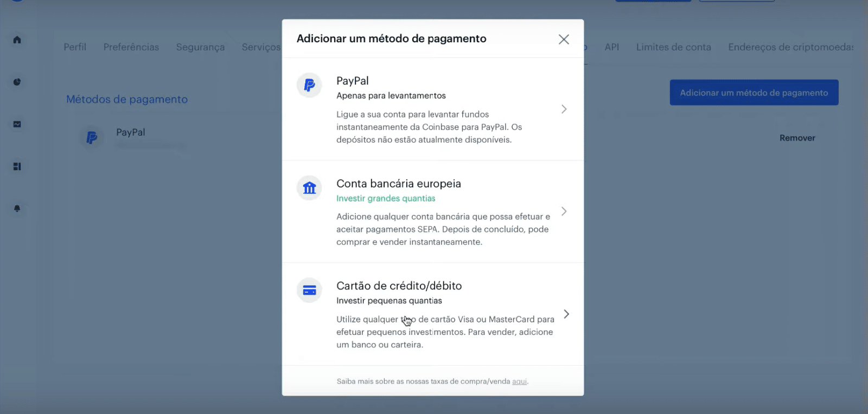Image resolution: width=868 pixels, height=414 pixels.
Task: Click the credit/debit card icon
Action: click(309, 290)
